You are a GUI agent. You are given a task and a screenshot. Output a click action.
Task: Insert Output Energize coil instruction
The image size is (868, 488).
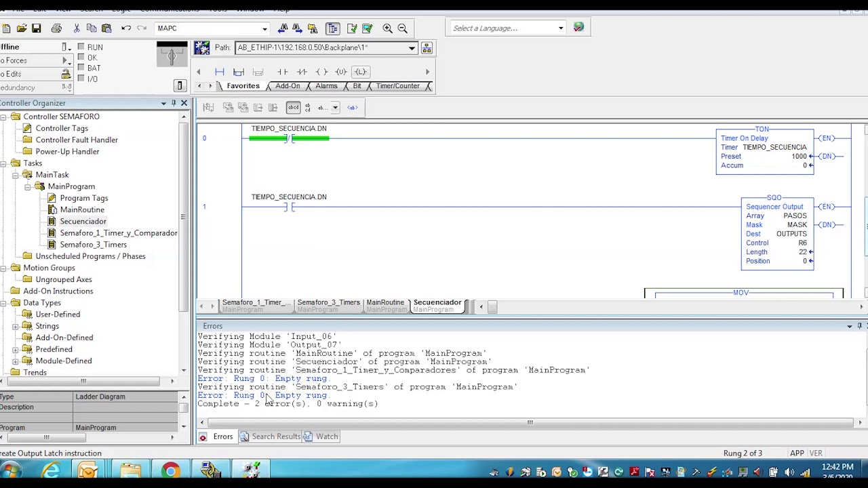click(322, 72)
